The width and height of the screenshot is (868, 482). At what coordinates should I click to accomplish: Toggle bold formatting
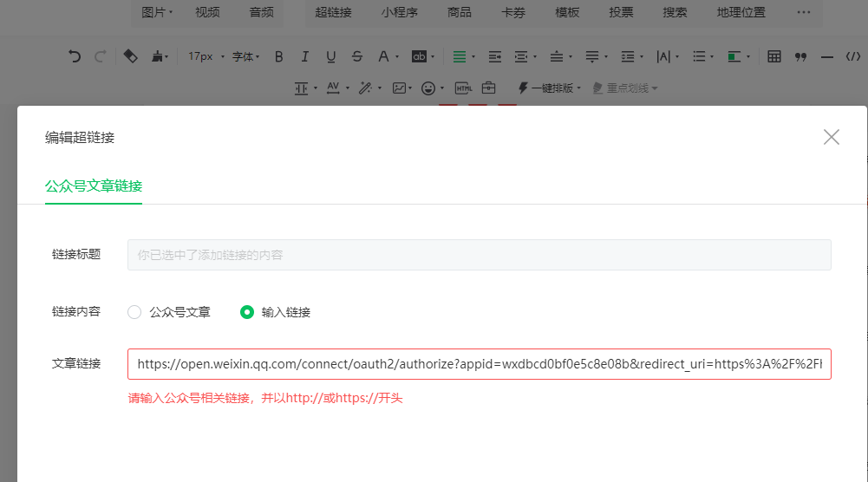click(279, 56)
